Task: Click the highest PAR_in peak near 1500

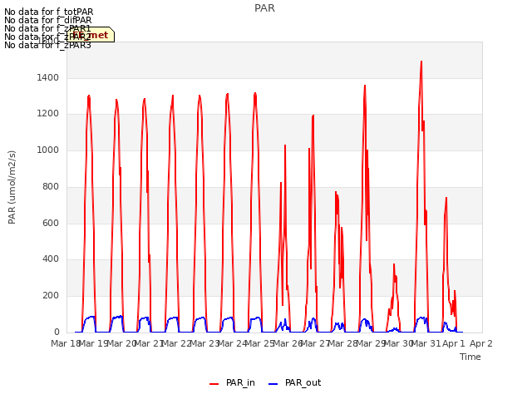Action: [x=421, y=62]
